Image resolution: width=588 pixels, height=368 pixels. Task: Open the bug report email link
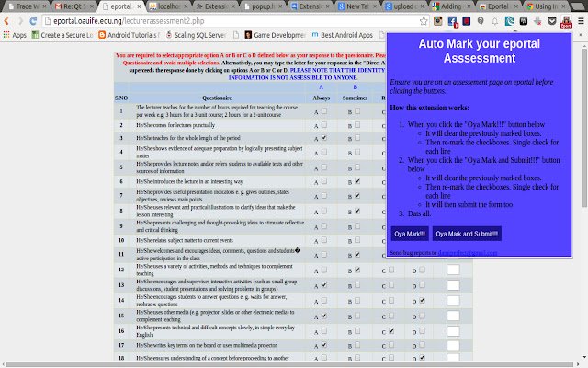point(468,253)
